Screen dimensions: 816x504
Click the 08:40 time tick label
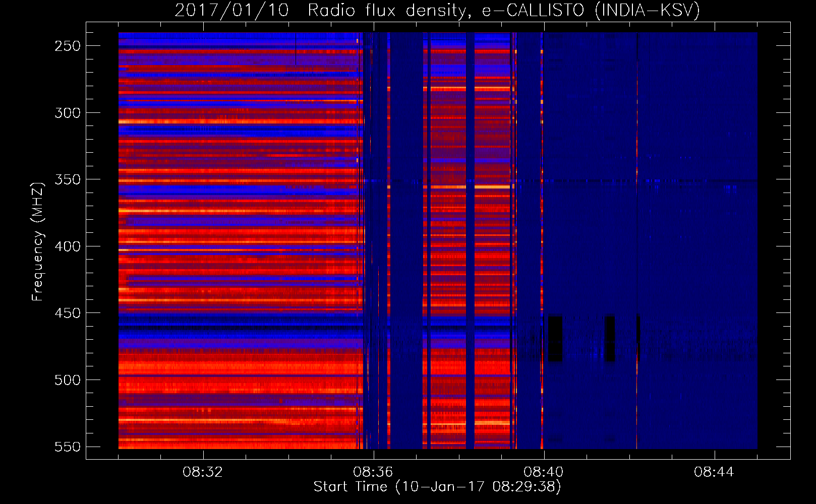[544, 472]
